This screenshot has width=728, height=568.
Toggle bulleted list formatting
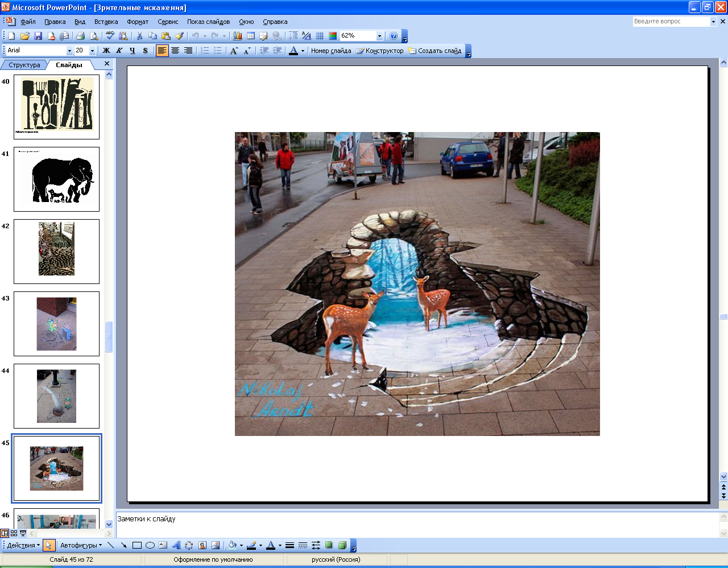218,51
